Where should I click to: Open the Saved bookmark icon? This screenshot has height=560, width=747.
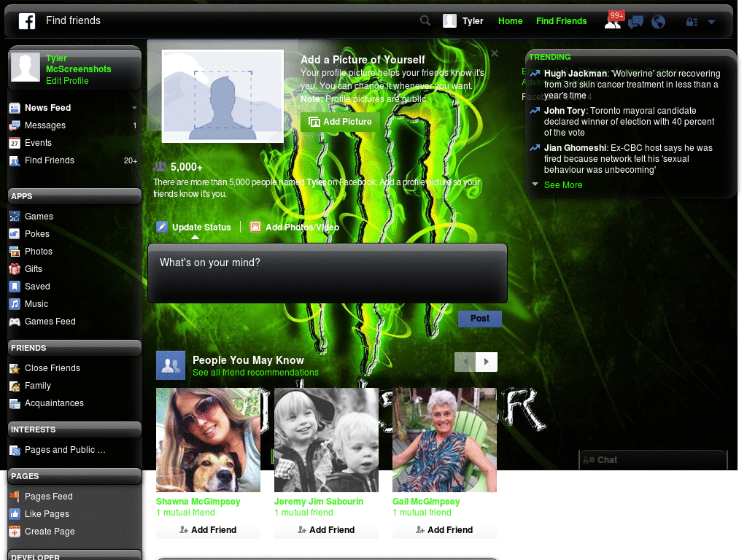coord(15,287)
